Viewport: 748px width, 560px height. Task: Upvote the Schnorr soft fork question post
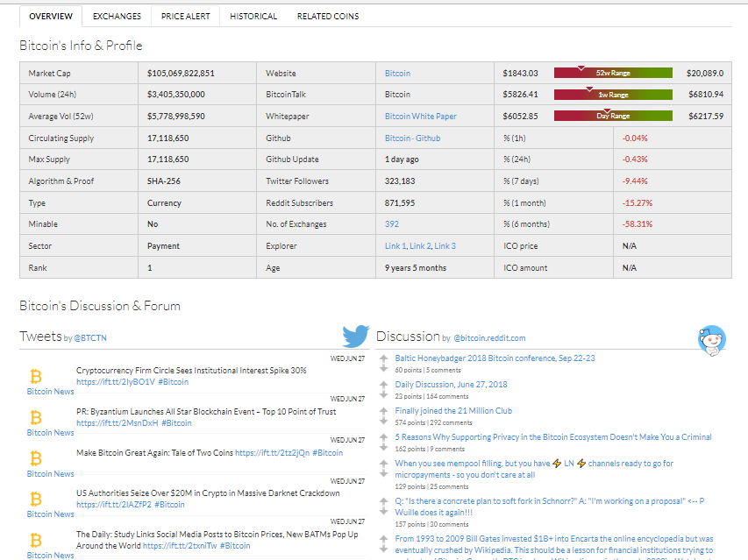[x=383, y=501]
